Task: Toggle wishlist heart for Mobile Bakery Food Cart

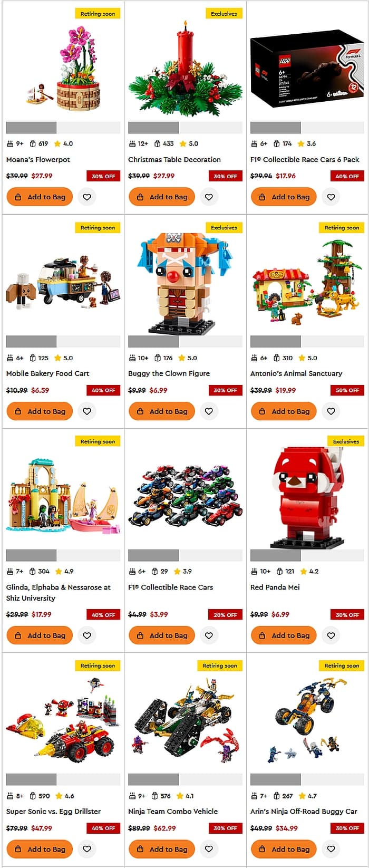Action: 87,411
